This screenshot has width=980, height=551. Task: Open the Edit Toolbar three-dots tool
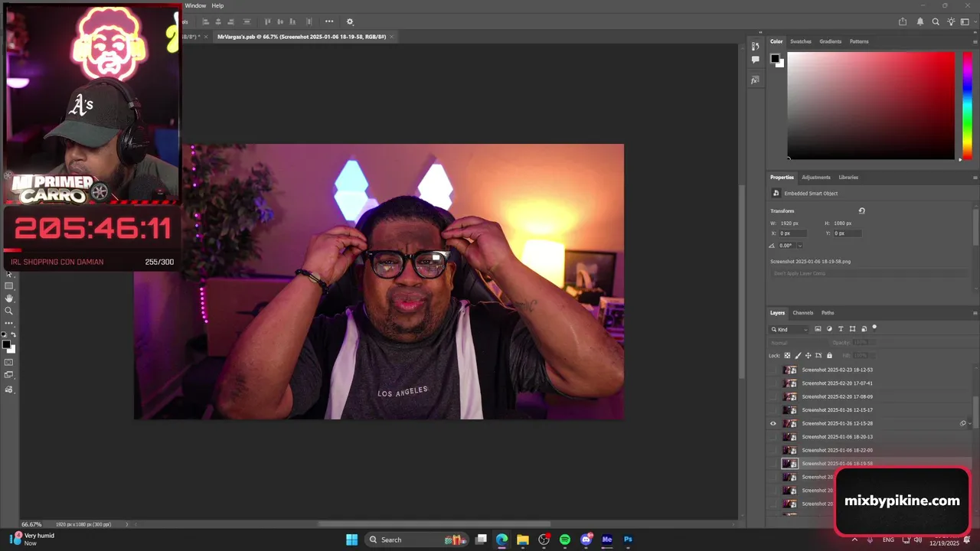pyautogui.click(x=9, y=323)
